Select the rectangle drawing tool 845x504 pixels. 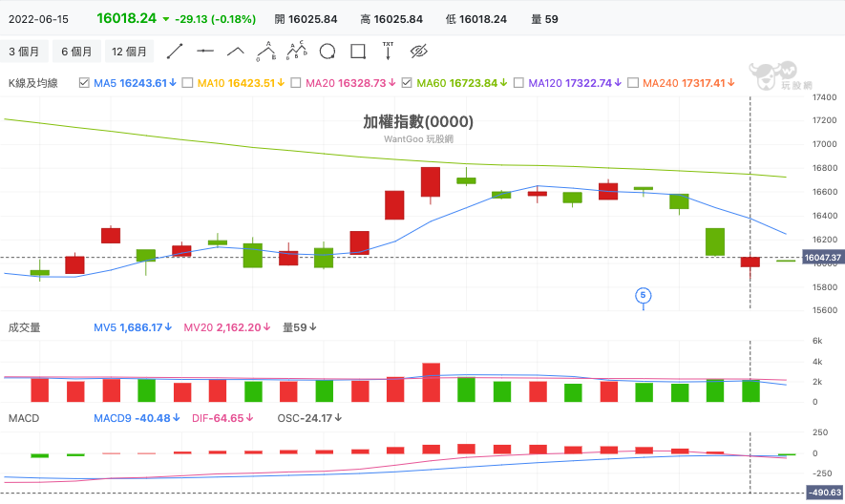click(358, 52)
